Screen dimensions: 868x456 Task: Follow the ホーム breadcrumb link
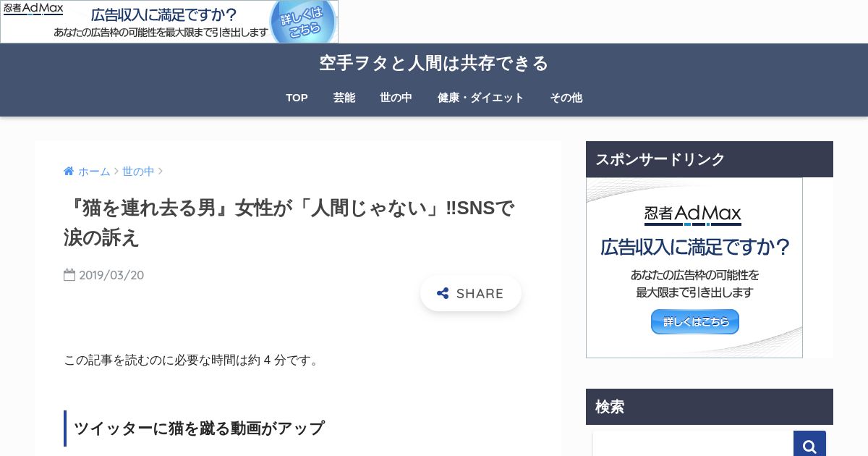pos(94,172)
